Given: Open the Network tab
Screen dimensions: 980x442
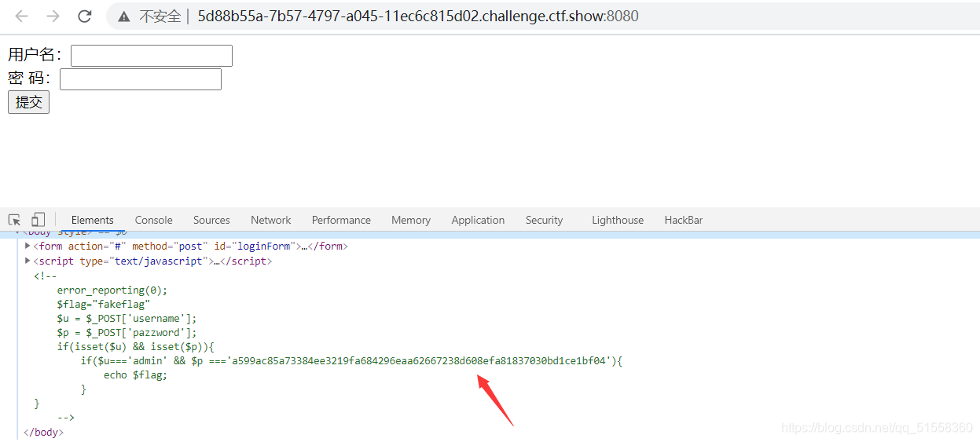Looking at the screenshot, I should 271,220.
